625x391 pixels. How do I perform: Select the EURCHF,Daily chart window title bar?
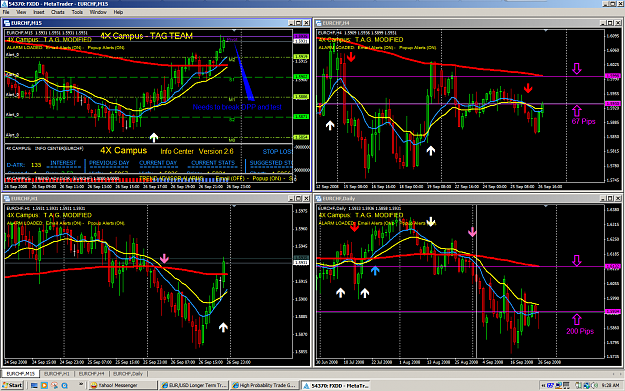point(469,198)
